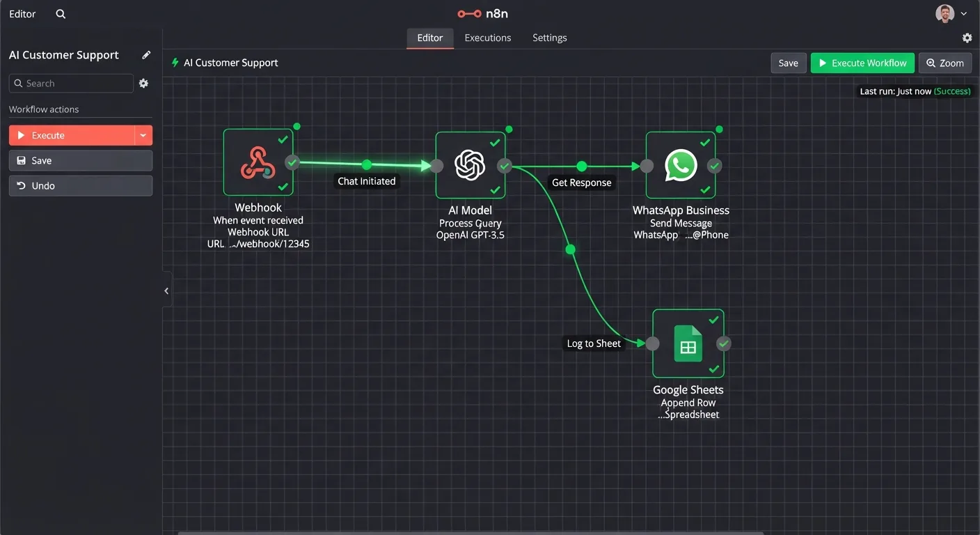This screenshot has width=980, height=535.
Task: Click the Google Sheets node title
Action: point(688,390)
